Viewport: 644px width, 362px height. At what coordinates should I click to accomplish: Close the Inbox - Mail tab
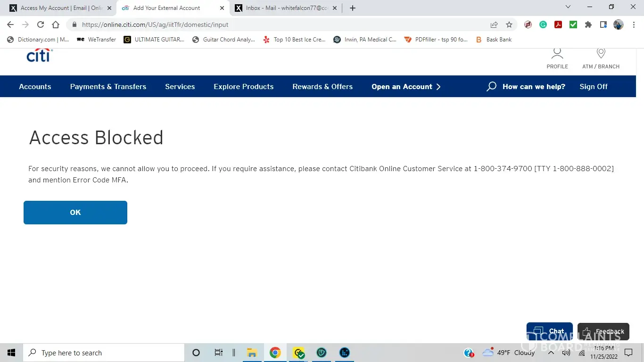[x=335, y=8]
